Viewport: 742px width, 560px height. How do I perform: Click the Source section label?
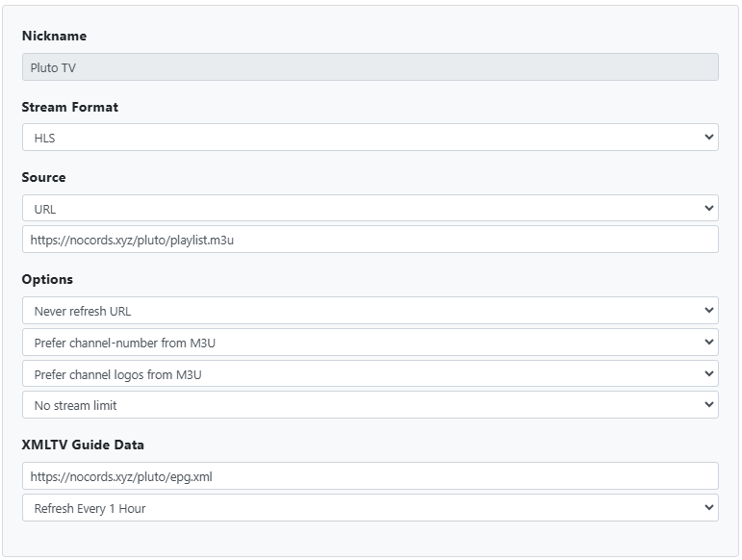point(43,177)
